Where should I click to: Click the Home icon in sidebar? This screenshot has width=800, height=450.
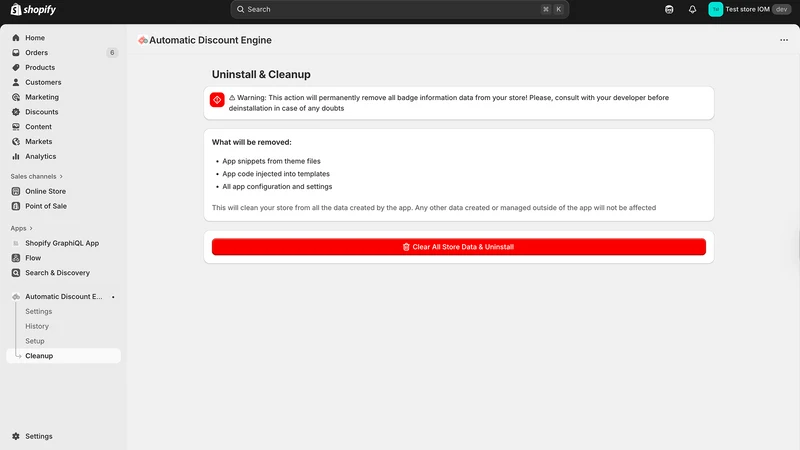(x=16, y=38)
